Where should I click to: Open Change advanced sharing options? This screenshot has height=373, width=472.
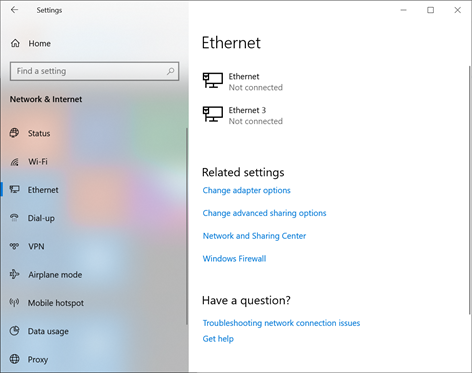click(264, 213)
